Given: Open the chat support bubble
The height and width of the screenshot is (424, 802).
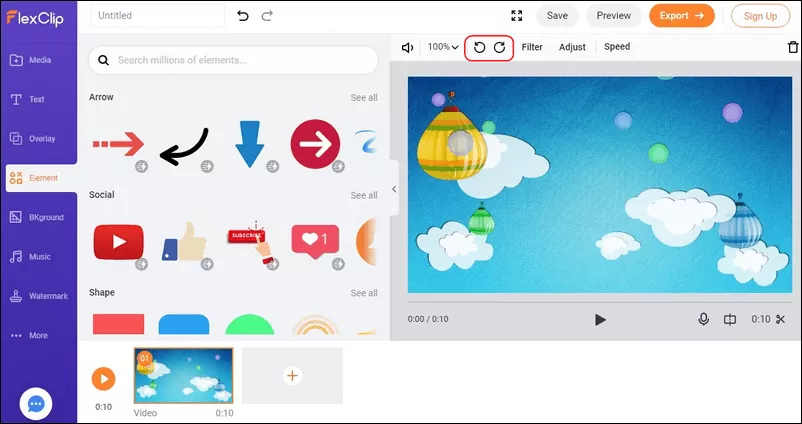Looking at the screenshot, I should (36, 404).
